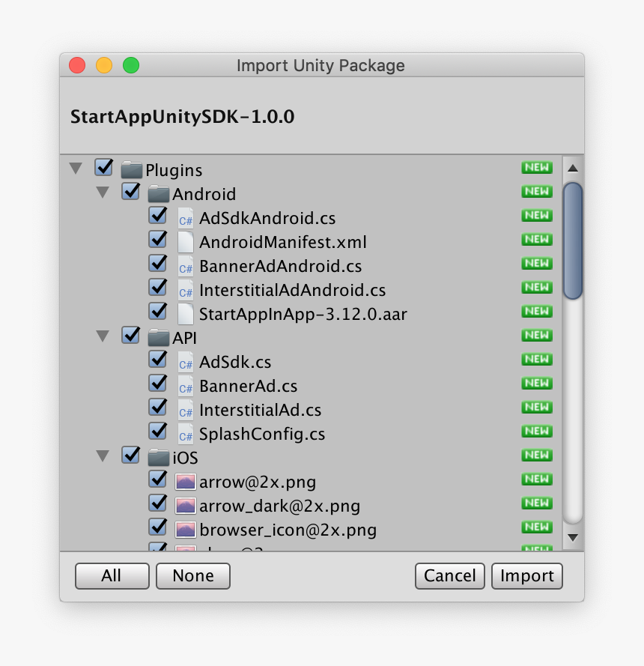Viewport: 644px width, 666px height.
Task: Select the AdSdkAndroid.cs file name
Action: click(x=267, y=218)
